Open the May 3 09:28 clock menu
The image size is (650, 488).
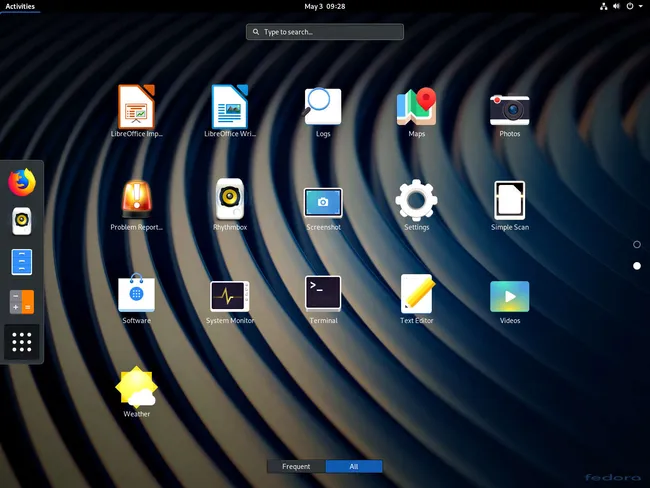325,6
